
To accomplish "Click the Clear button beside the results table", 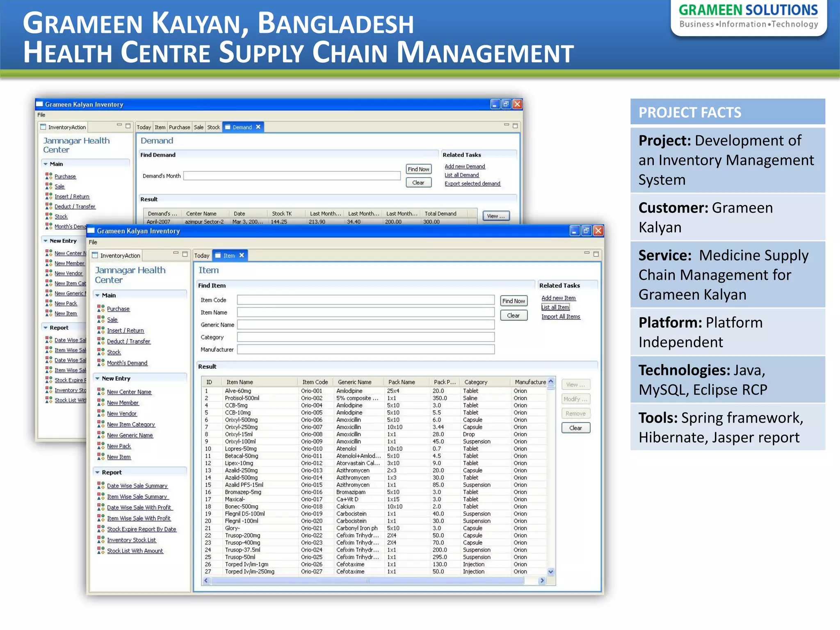I will [575, 428].
